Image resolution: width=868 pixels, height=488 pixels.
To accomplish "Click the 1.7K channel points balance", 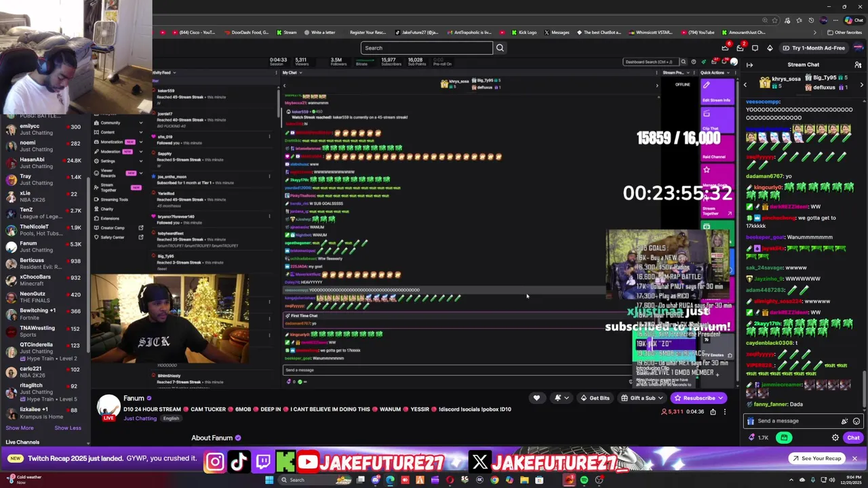I will pyautogui.click(x=758, y=438).
